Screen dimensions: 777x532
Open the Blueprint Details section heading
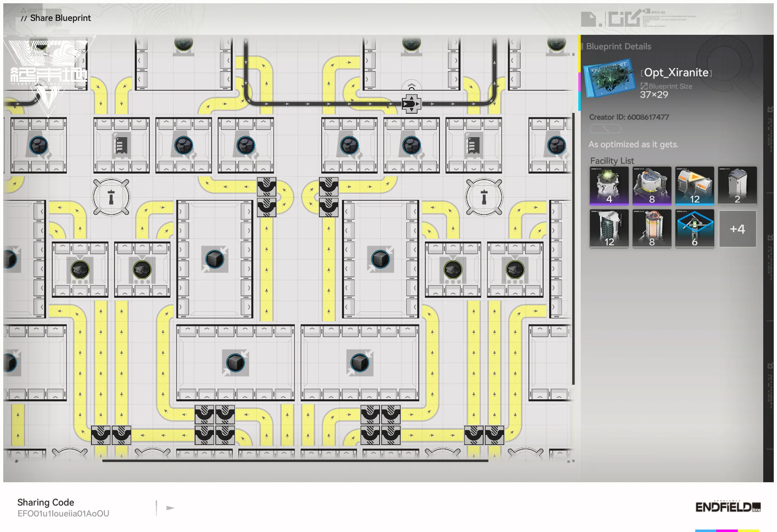(x=618, y=47)
